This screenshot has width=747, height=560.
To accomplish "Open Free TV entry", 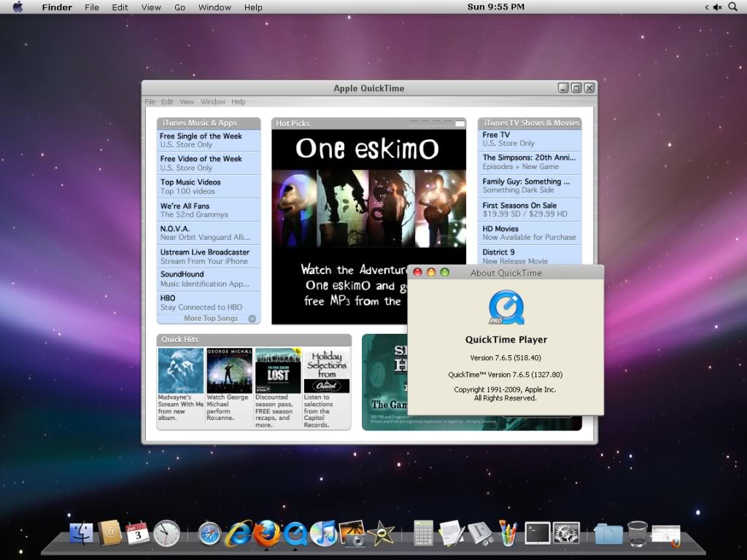I will [530, 139].
